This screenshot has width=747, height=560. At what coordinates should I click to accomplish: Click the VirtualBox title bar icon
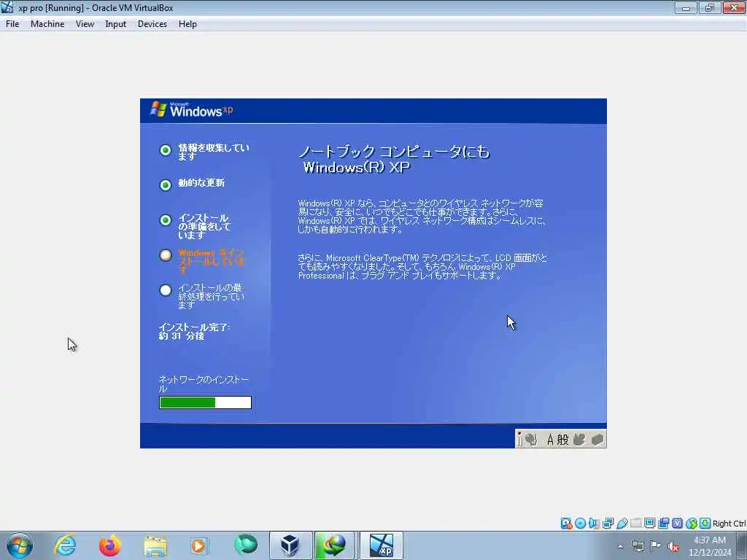click(x=7, y=7)
